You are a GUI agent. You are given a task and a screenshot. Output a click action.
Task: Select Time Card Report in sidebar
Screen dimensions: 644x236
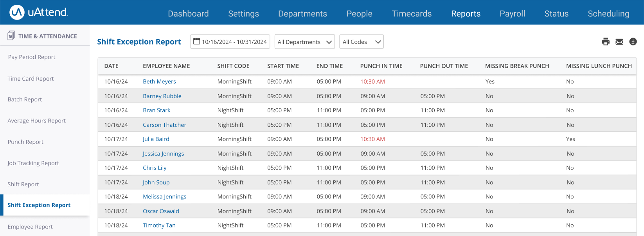[x=31, y=79]
